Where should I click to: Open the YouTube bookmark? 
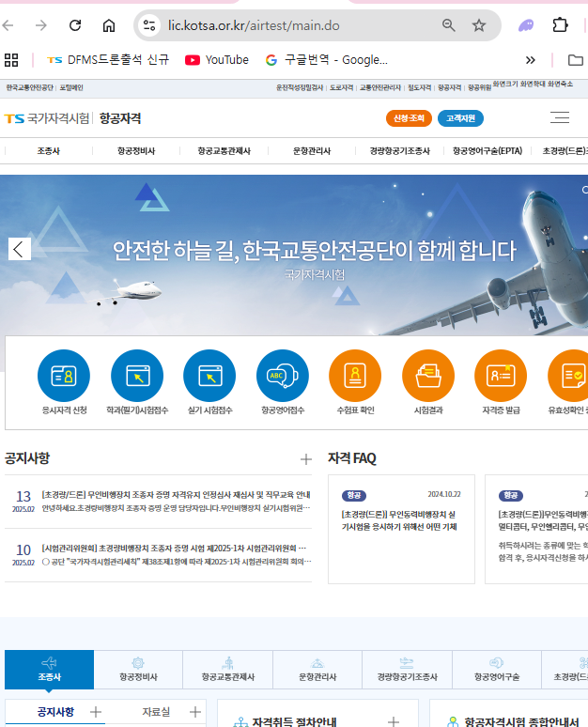point(217,60)
